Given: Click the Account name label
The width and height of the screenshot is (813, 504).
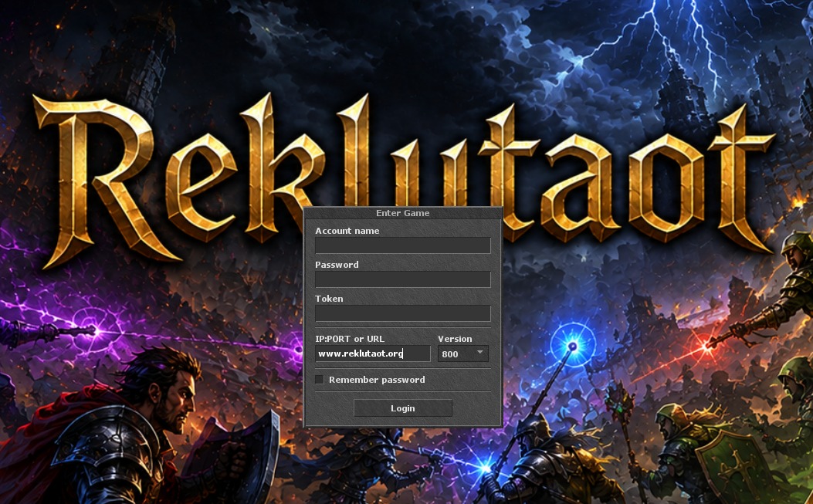Looking at the screenshot, I should click(347, 231).
